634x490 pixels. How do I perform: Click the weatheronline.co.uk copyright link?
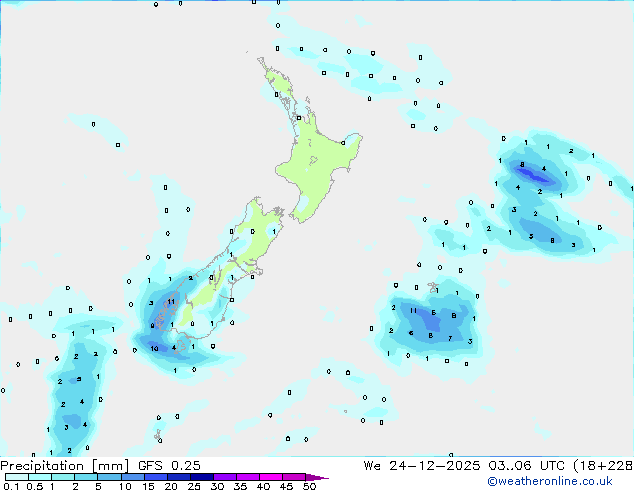[x=549, y=481]
